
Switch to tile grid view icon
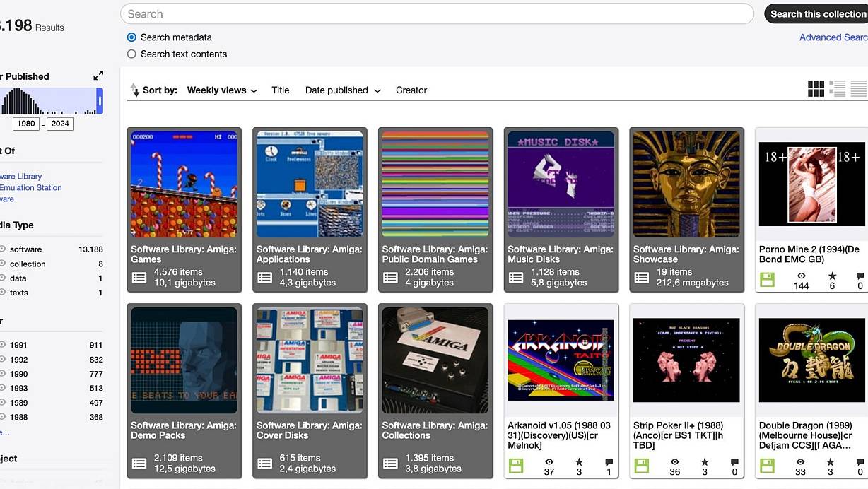(816, 88)
